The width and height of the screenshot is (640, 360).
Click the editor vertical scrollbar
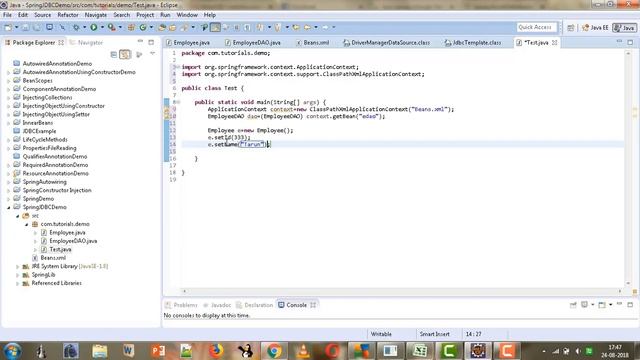pos(628,168)
